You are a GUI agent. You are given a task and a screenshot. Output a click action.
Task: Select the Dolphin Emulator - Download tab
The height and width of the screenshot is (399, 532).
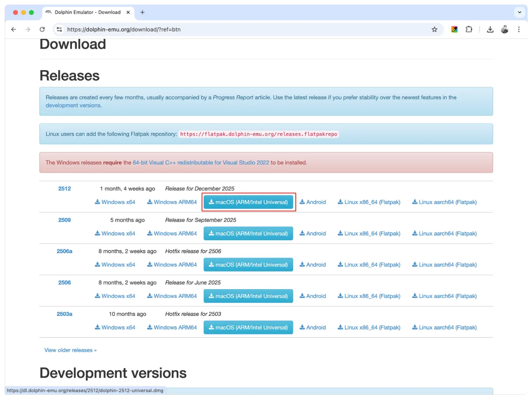(85, 12)
